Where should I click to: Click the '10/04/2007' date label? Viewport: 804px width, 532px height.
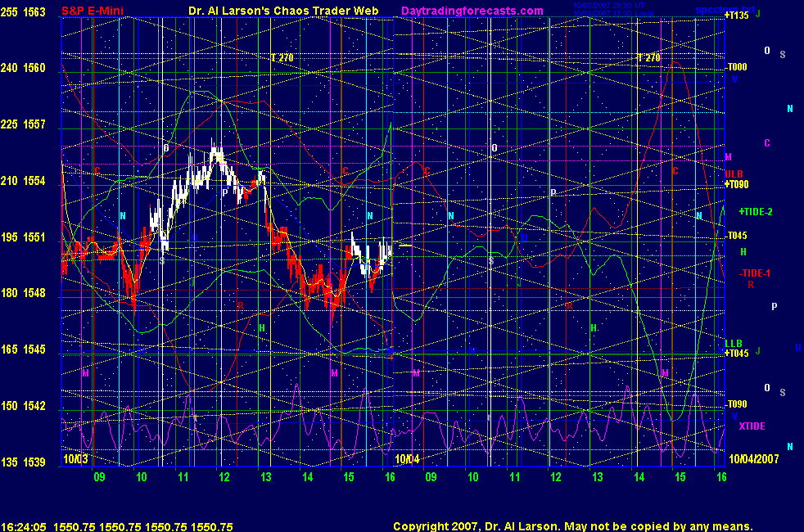pos(754,459)
